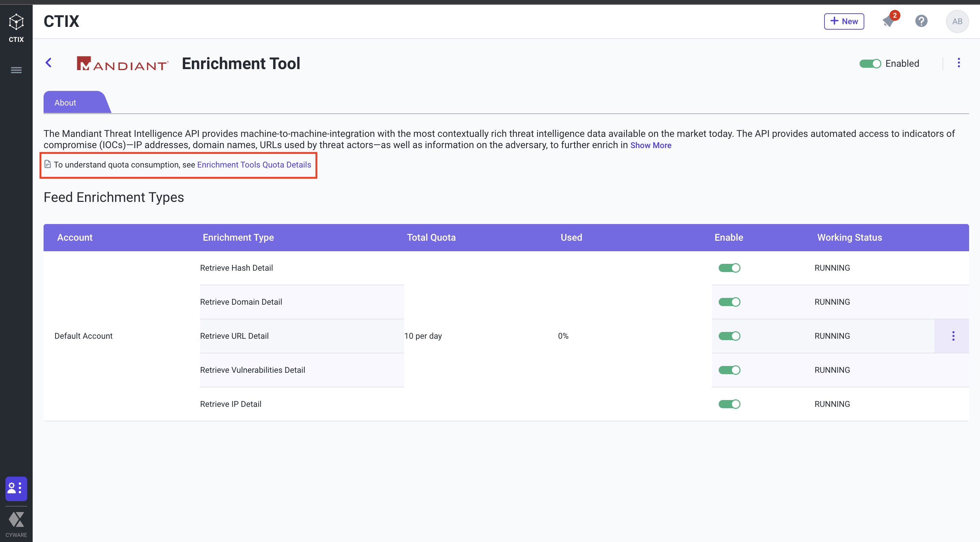Go back using the left chevron
Viewport: 980px width, 542px height.
click(49, 63)
